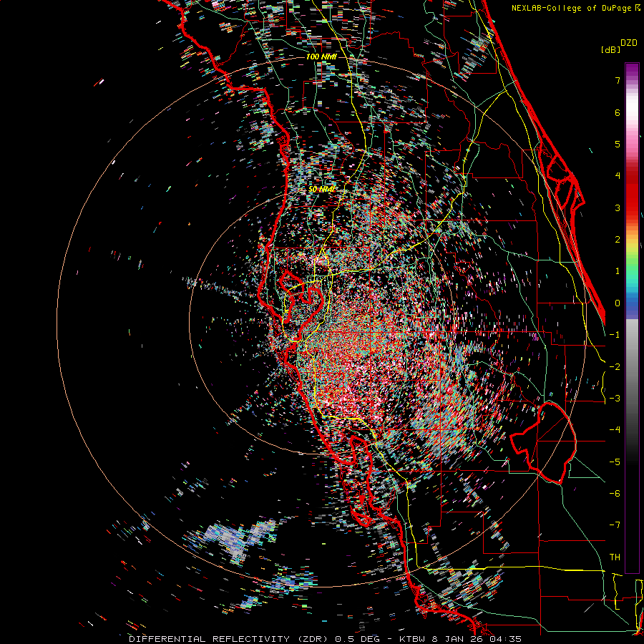Click the 7 dB color scale label
This screenshot has height=644, width=644.
(x=618, y=80)
